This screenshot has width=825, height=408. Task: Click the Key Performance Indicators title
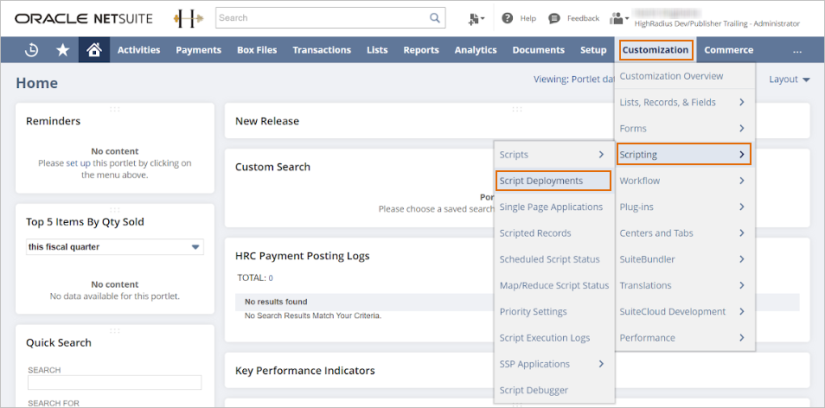coord(305,371)
